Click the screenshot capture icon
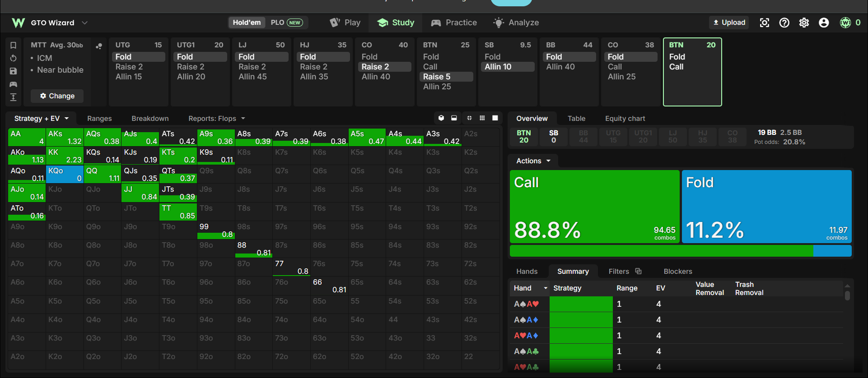868x378 pixels. tap(765, 23)
